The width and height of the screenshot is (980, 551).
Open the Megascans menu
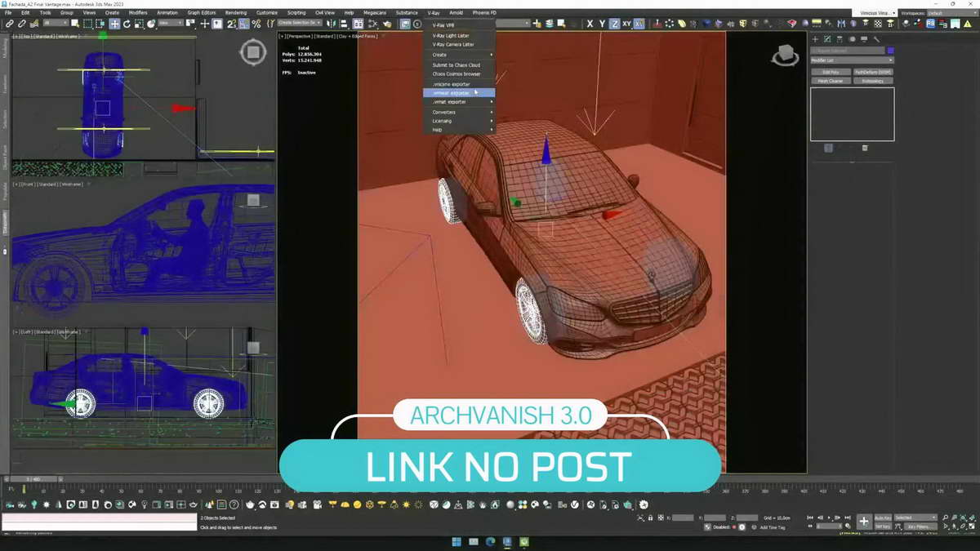pos(376,13)
